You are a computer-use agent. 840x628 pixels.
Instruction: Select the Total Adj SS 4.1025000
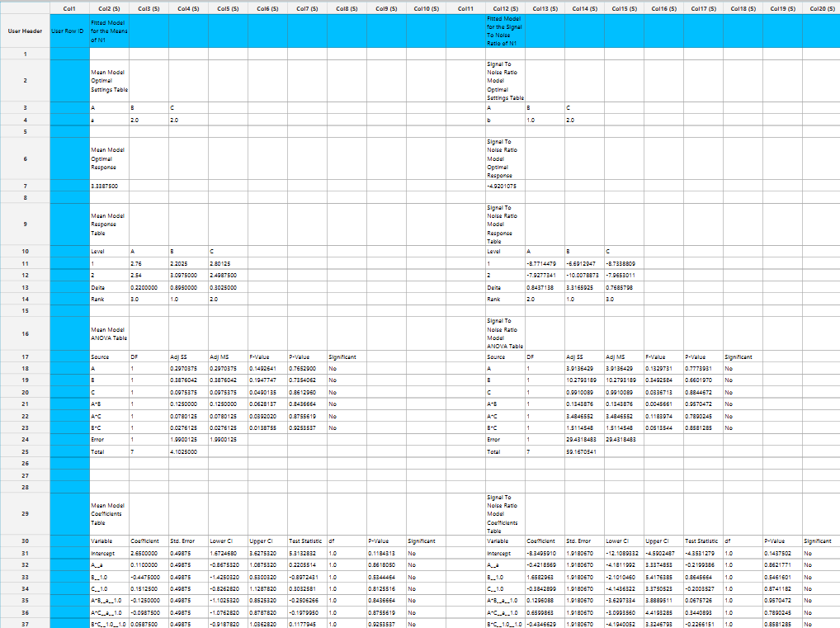click(x=188, y=451)
